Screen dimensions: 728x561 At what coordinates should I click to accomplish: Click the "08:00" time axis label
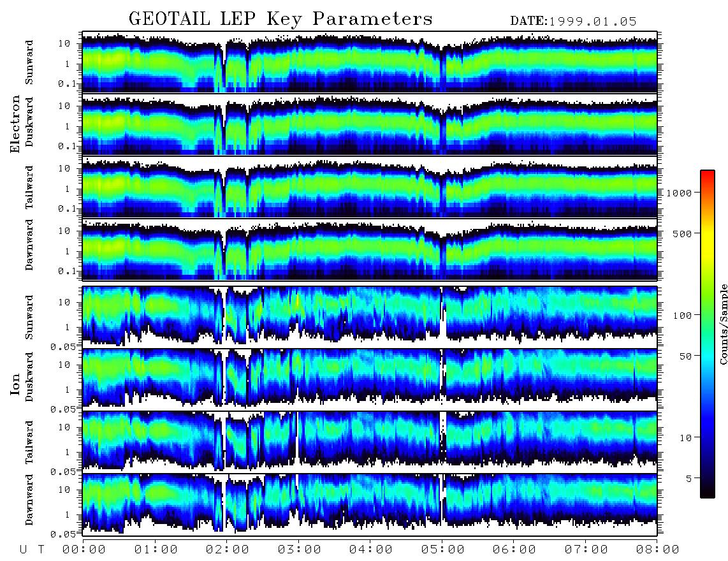tap(658, 550)
